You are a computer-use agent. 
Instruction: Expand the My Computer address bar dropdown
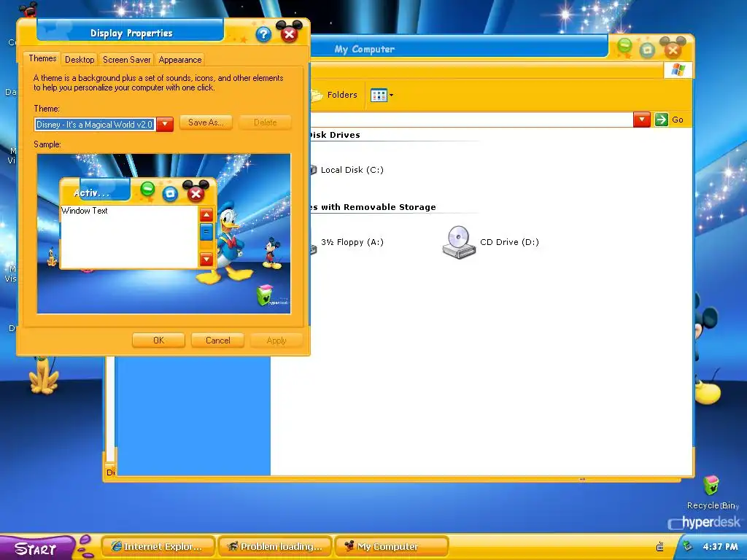tap(642, 120)
